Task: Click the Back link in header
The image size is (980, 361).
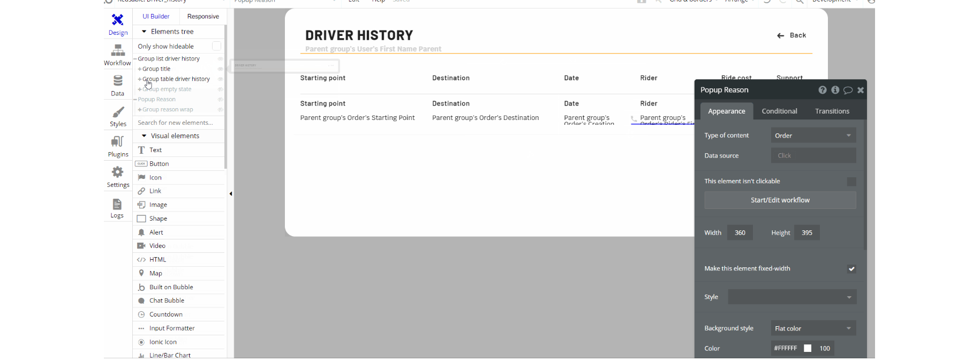Action: pos(791,35)
